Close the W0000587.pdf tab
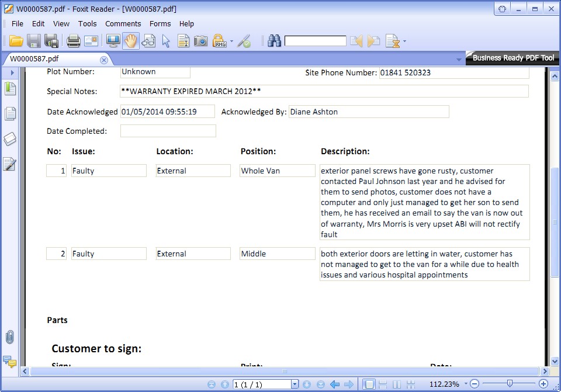This screenshot has height=392, width=561. (x=104, y=60)
